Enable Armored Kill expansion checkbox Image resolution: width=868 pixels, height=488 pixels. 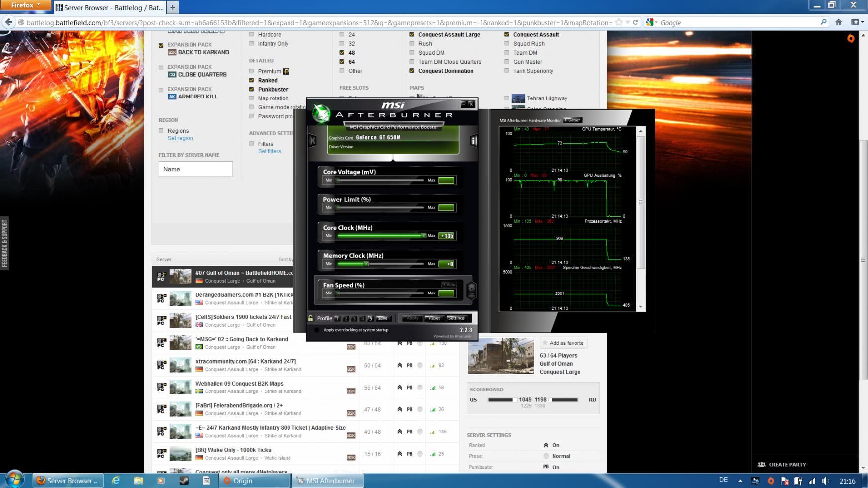[161, 90]
